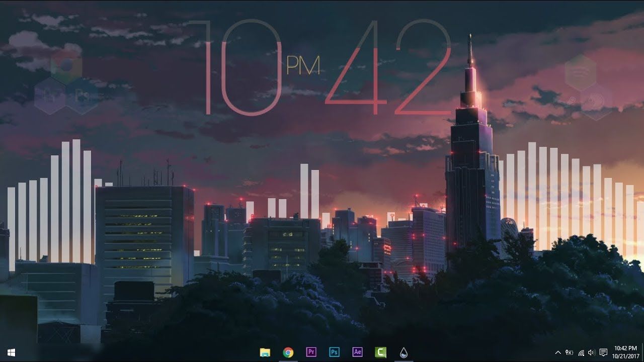
Task: Check the battery status icon in the tray
Action: click(x=569, y=352)
